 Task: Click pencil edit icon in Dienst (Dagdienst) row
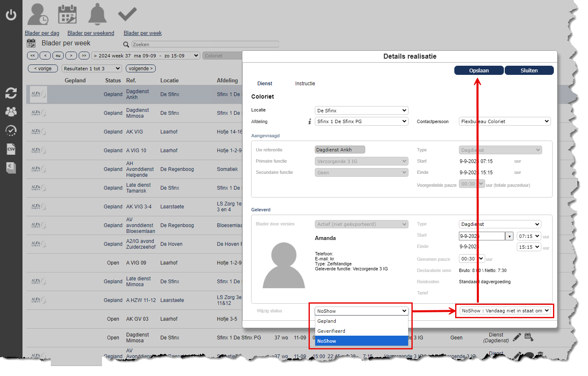coord(517,337)
